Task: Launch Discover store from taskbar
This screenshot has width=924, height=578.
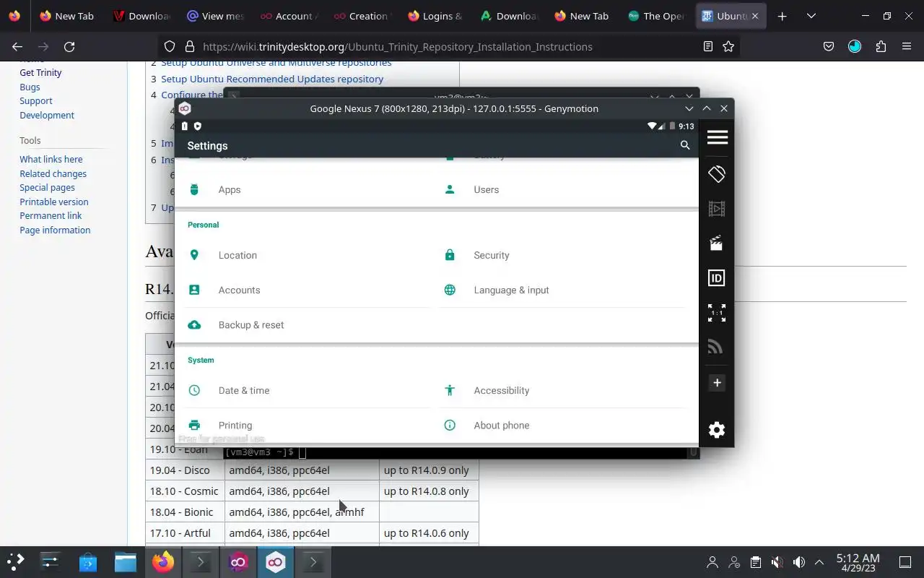Action: 88,562
